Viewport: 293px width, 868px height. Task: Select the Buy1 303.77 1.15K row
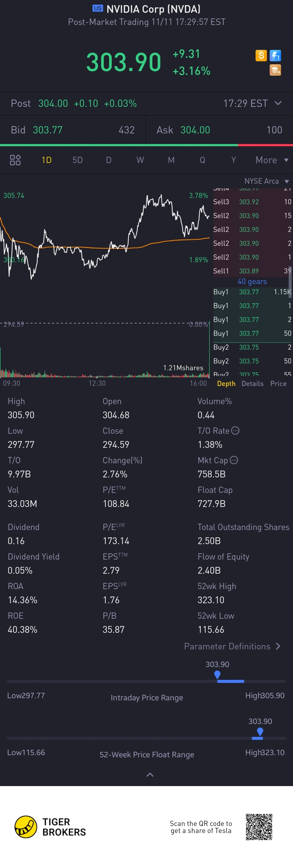[x=252, y=292]
